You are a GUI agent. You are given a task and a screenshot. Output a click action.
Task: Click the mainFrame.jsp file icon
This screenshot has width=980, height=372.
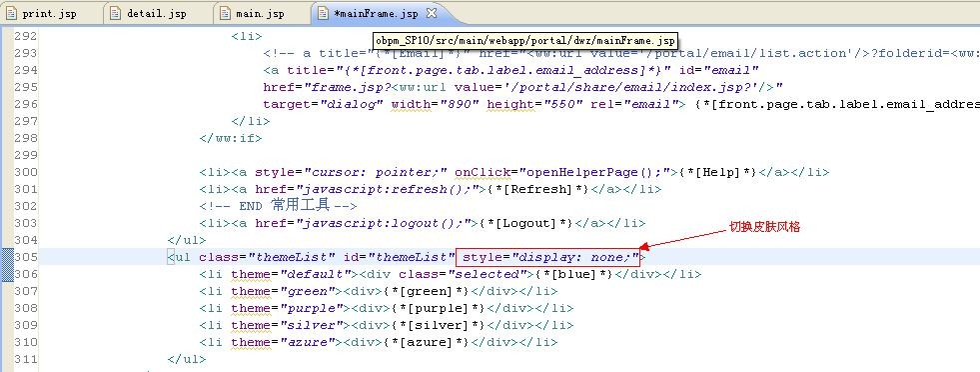(x=322, y=13)
